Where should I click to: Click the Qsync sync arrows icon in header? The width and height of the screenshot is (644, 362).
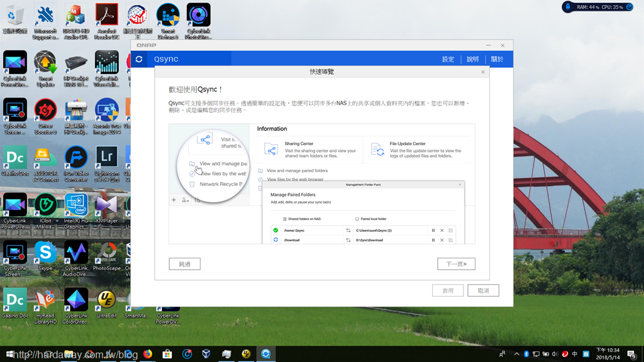tap(139, 59)
